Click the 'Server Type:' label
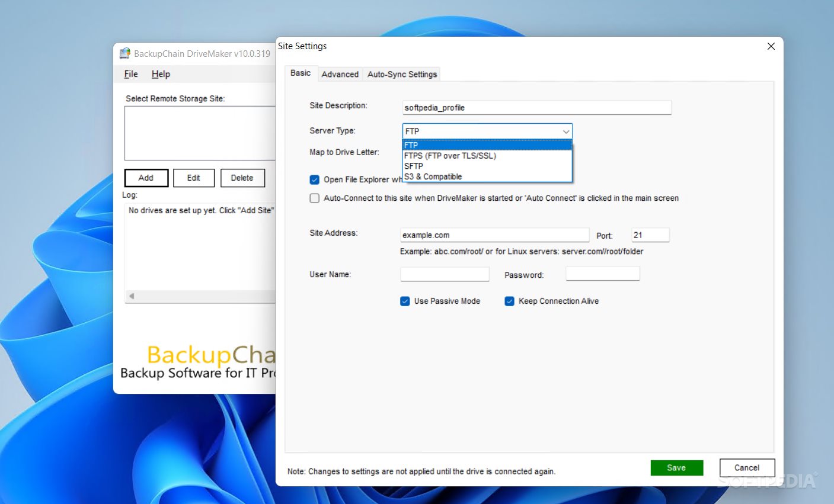834x504 pixels. tap(333, 131)
